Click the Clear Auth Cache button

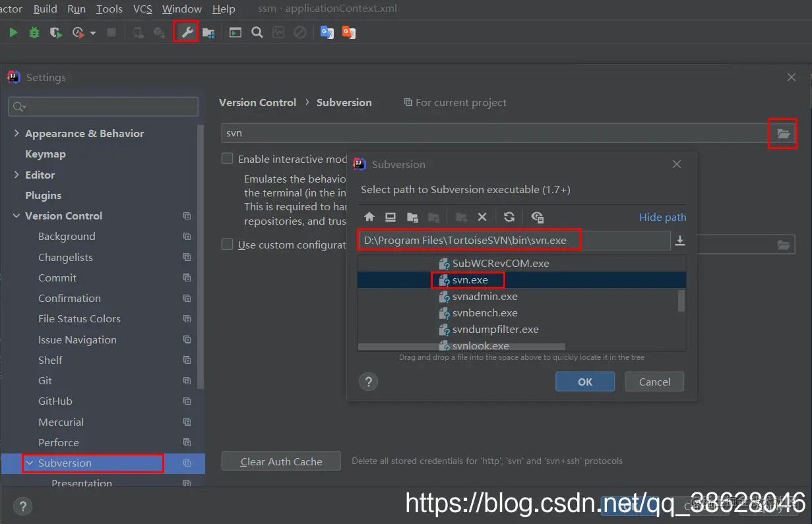coord(281,461)
